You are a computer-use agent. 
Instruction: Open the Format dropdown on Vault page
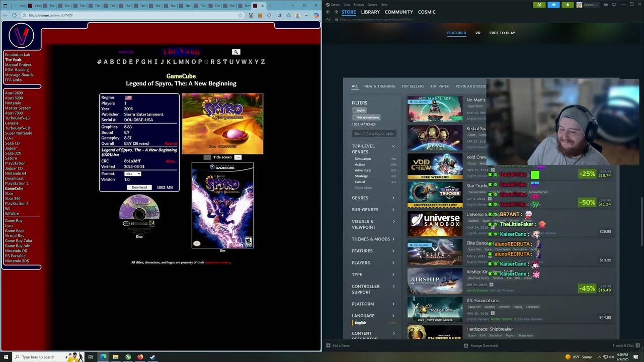tap(133, 174)
